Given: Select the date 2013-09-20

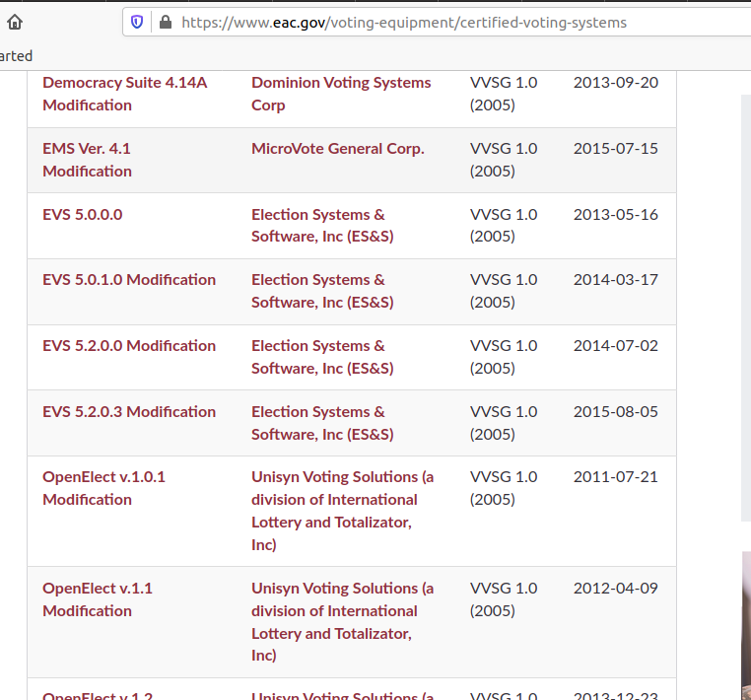Looking at the screenshot, I should click(616, 83).
